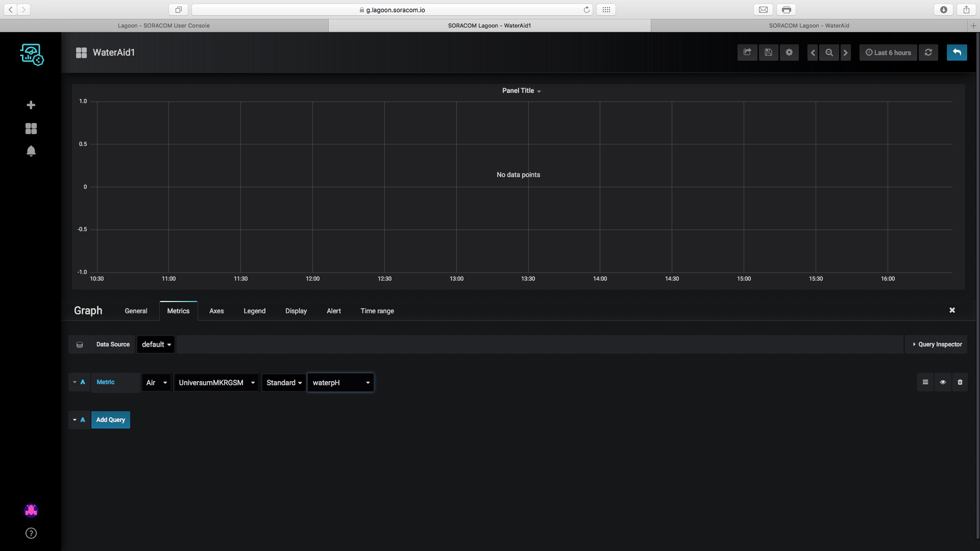This screenshot has height=551, width=980.
Task: Go back to dashboard arrow button
Action: [957, 53]
